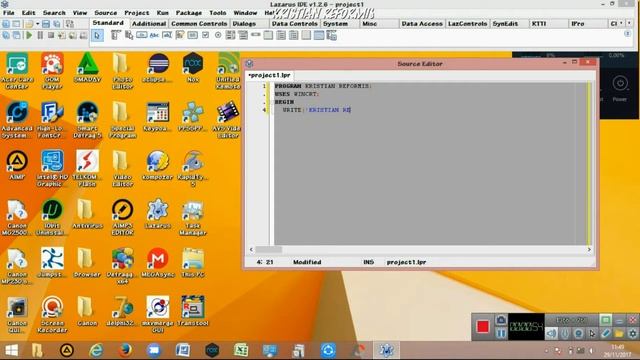Pick the TListBox component in the palette
640x360 pixels.
click(231, 36)
